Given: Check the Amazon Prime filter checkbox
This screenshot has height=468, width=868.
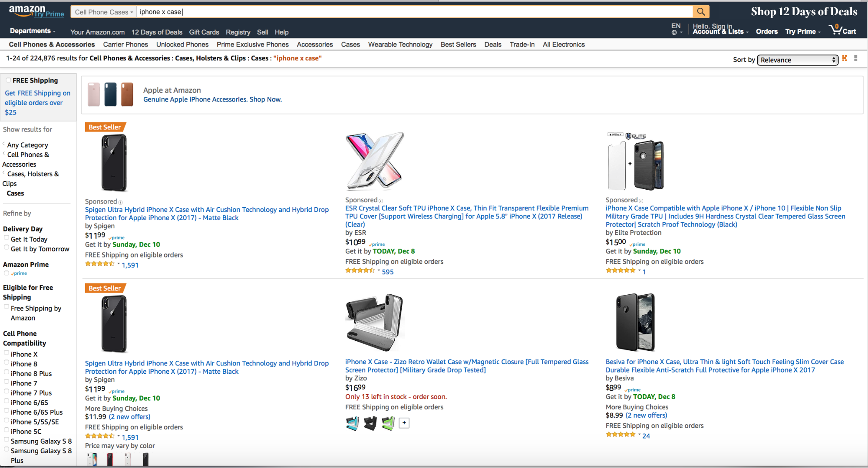Looking at the screenshot, I should [x=7, y=273].
